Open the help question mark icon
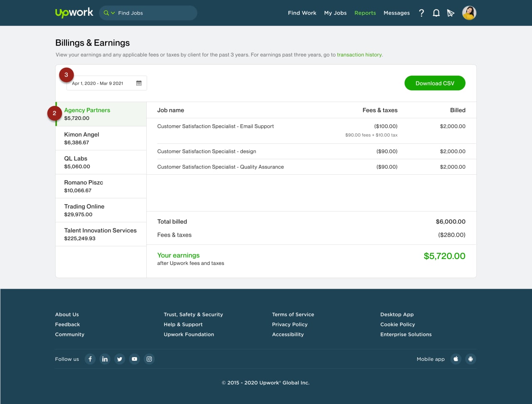532x404 pixels. tap(421, 13)
